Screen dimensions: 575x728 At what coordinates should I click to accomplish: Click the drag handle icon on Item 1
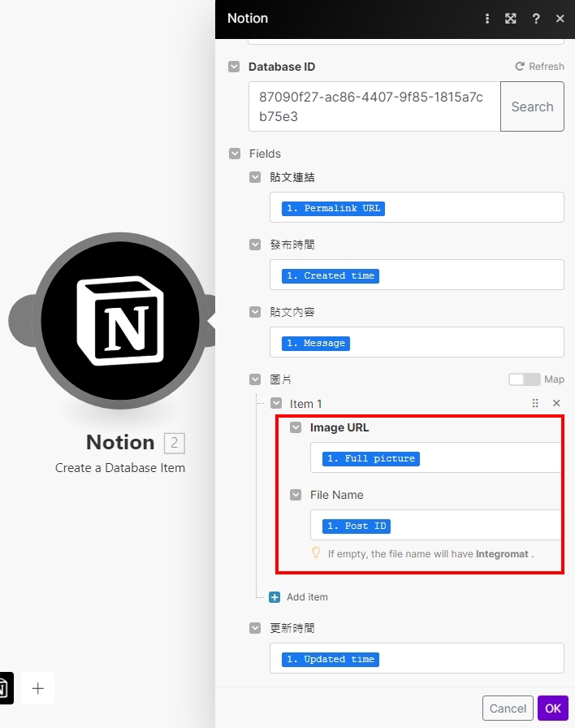535,403
